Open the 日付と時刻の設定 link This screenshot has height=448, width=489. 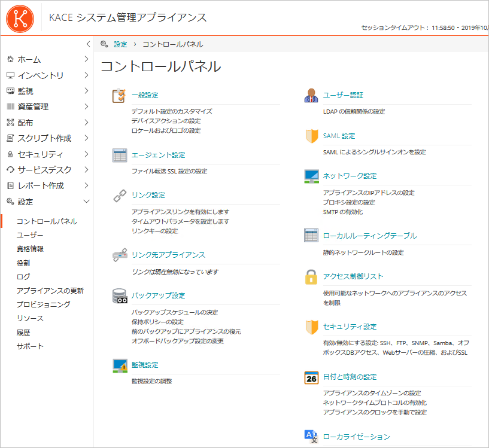pos(350,377)
